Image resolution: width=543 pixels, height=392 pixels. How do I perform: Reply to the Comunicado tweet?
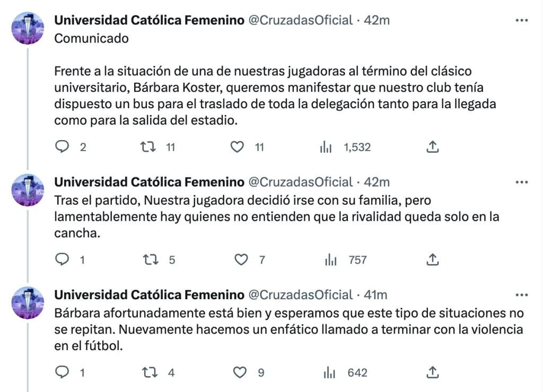click(x=63, y=147)
